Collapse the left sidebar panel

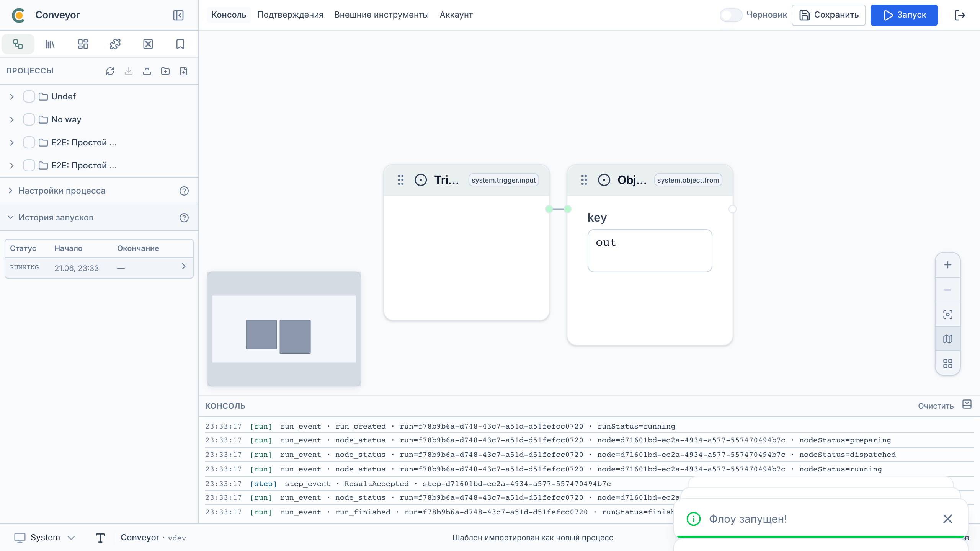pyautogui.click(x=178, y=15)
